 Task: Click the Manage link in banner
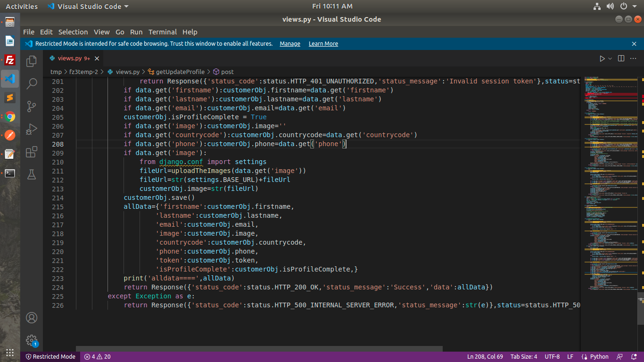289,44
